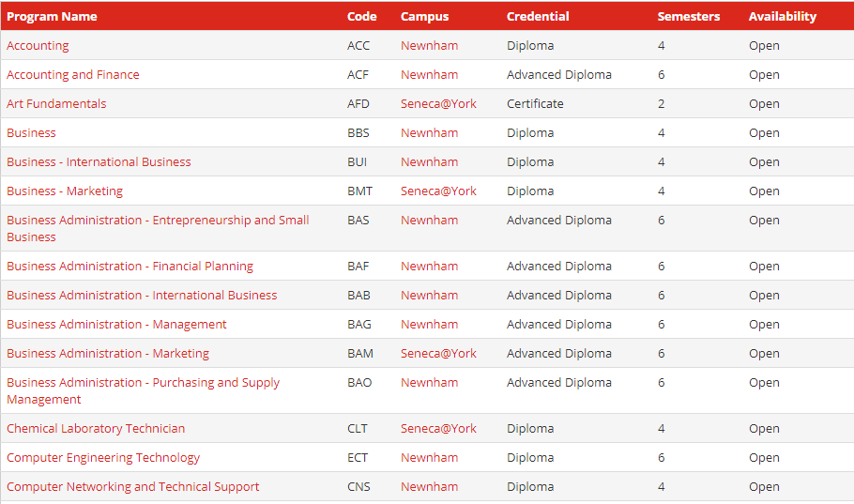Open Seneca@York campus for Chemical Laboratory Technician
Screen dimensions: 854x504
click(x=438, y=429)
